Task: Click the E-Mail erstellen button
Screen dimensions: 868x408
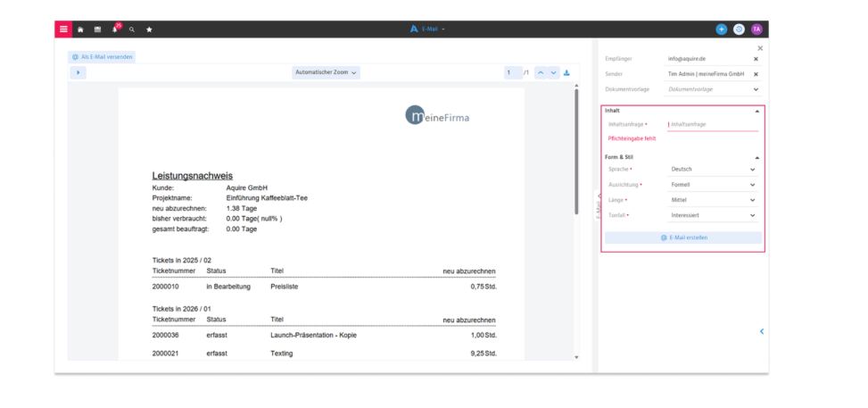Action: tap(683, 237)
